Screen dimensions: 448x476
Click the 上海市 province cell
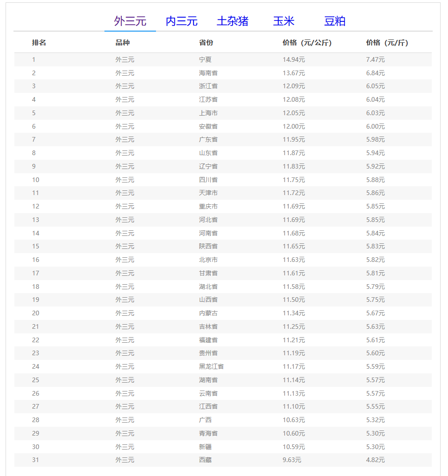208,113
